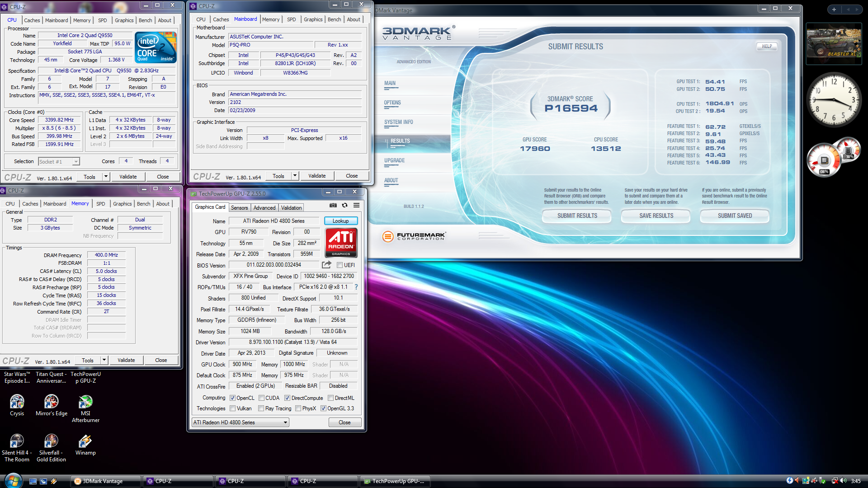868x488 pixels.
Task: Switch to Advanced tab in GPU-Z
Action: click(x=264, y=208)
